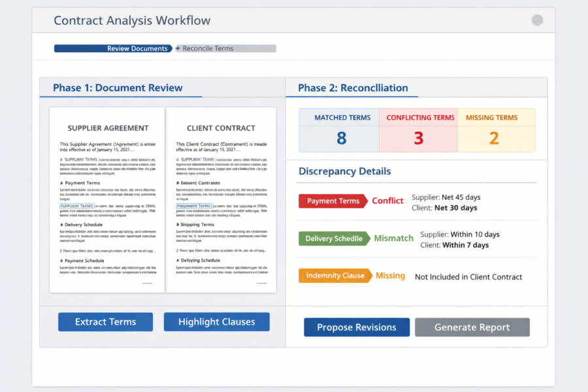Click Propose Revisions button

click(357, 327)
